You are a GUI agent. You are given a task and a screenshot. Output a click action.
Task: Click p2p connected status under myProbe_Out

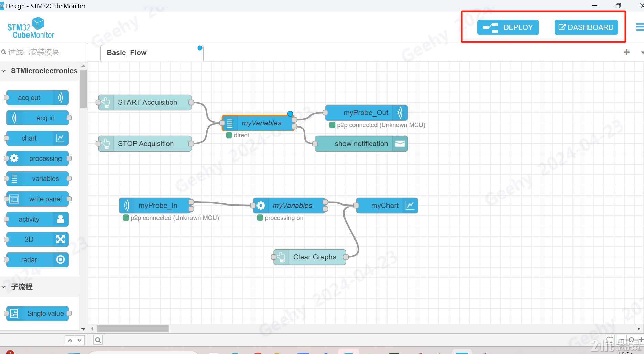(378, 125)
